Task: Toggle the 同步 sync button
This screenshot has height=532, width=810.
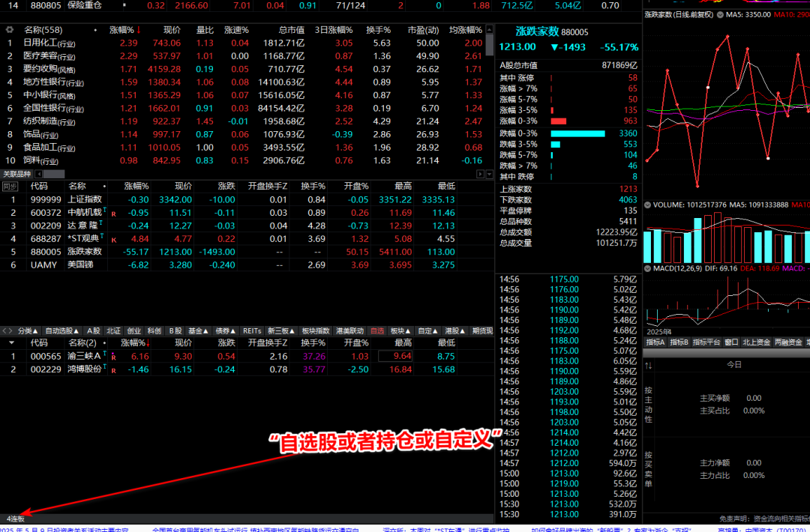Action: [x=10, y=187]
